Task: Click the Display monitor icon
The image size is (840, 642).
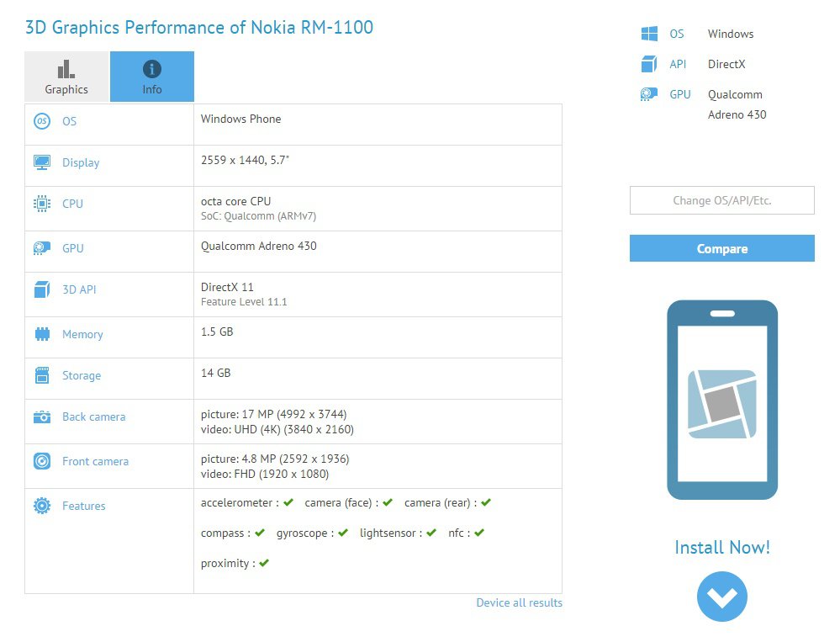Action: (42, 162)
